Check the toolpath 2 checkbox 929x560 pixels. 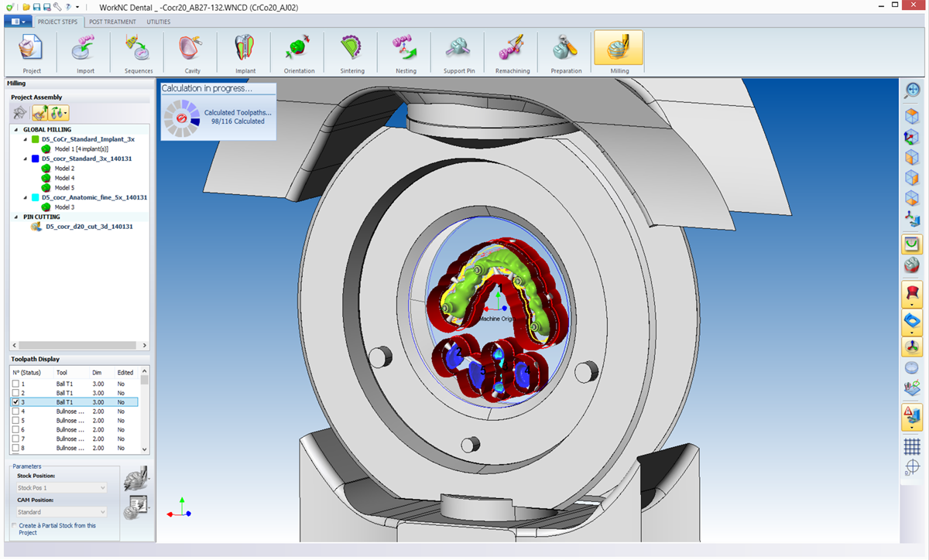click(x=16, y=393)
